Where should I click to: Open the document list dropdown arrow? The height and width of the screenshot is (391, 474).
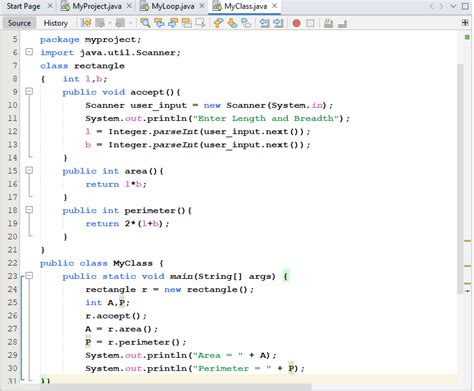coord(453,6)
